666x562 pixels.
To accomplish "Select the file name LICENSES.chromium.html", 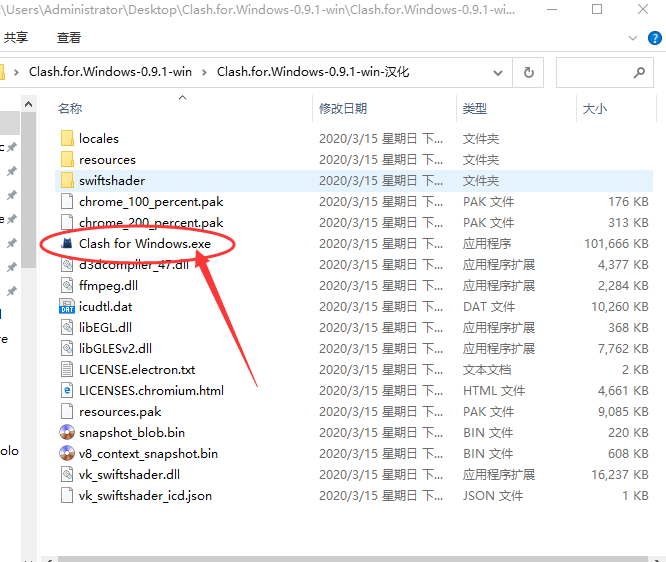I will pos(151,390).
